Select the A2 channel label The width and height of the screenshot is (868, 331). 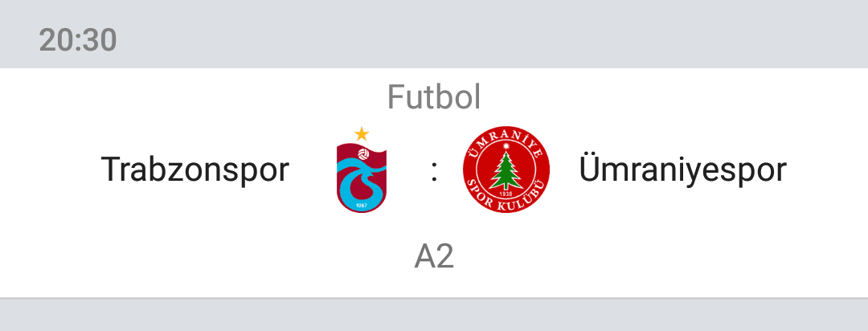coord(434,257)
